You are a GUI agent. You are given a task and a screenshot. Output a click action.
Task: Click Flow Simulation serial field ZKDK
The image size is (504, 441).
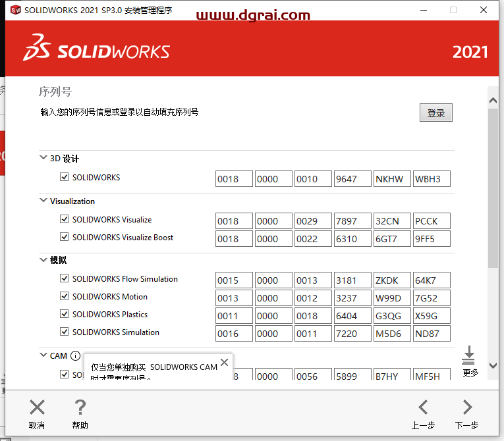tap(392, 280)
